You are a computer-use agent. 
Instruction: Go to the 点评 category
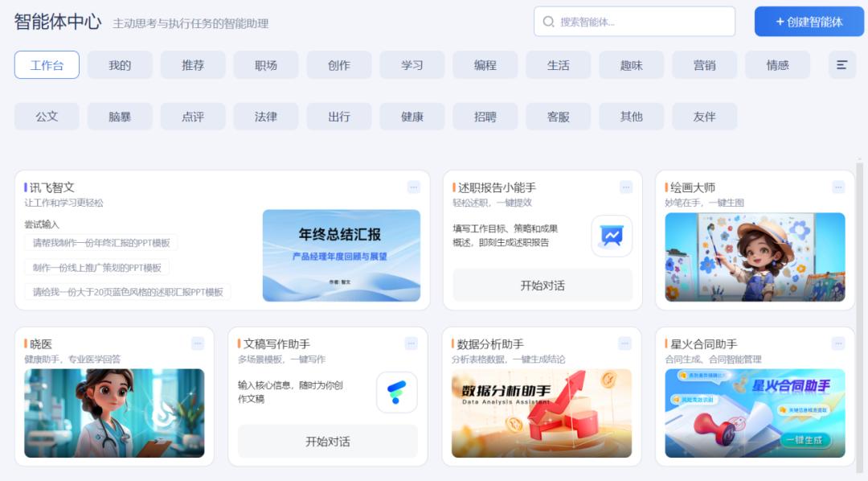(193, 117)
